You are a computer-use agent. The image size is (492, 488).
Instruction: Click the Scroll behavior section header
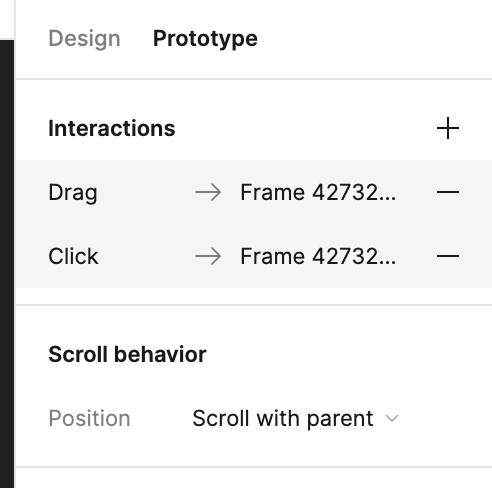pos(127,354)
